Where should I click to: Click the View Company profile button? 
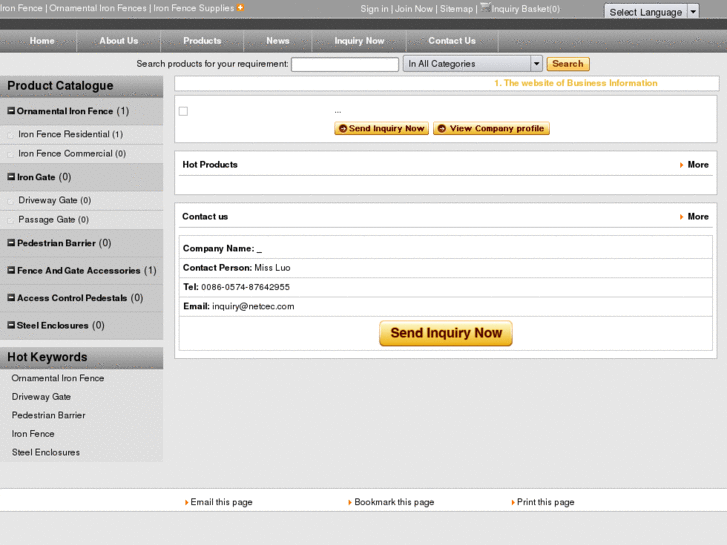491,129
